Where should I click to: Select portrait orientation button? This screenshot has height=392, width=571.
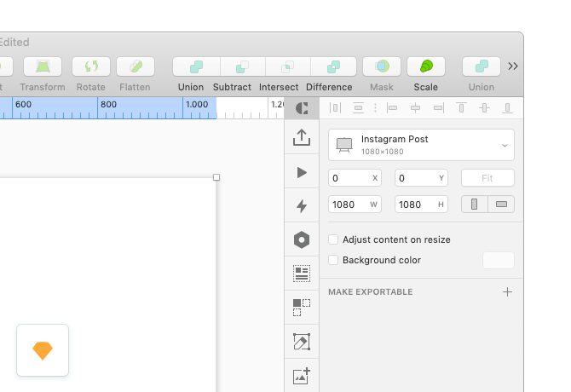pos(475,205)
